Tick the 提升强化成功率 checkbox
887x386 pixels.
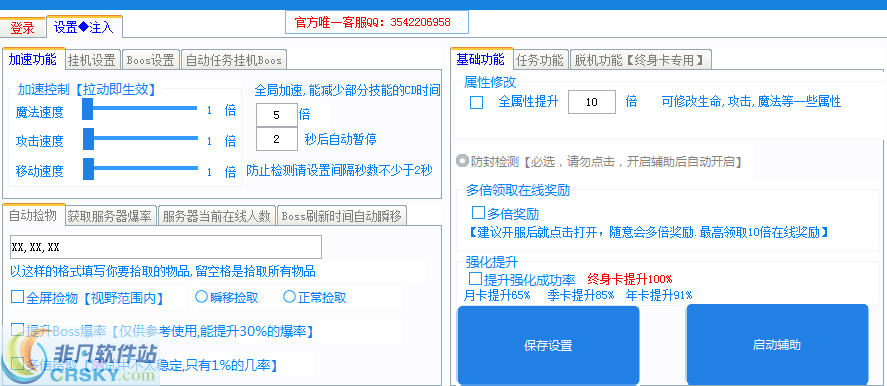point(475,279)
